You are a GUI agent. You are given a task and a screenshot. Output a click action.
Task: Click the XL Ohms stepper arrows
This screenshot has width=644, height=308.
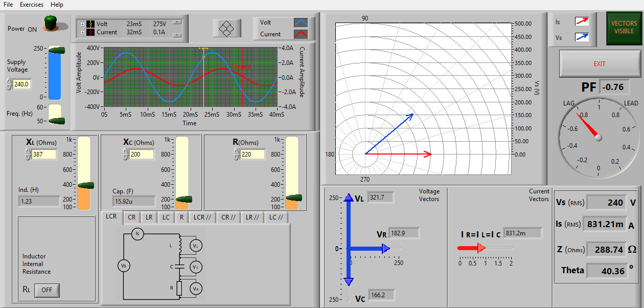[x=28, y=154]
